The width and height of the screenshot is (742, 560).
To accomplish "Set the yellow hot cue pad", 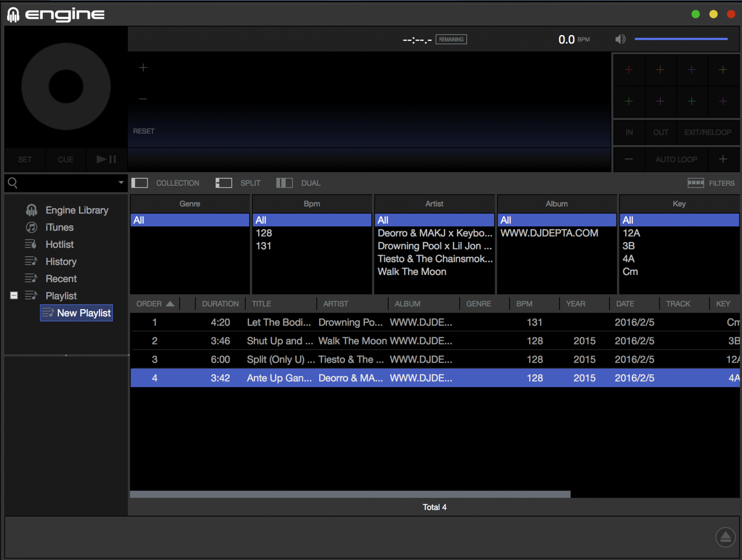I will pyautogui.click(x=723, y=70).
